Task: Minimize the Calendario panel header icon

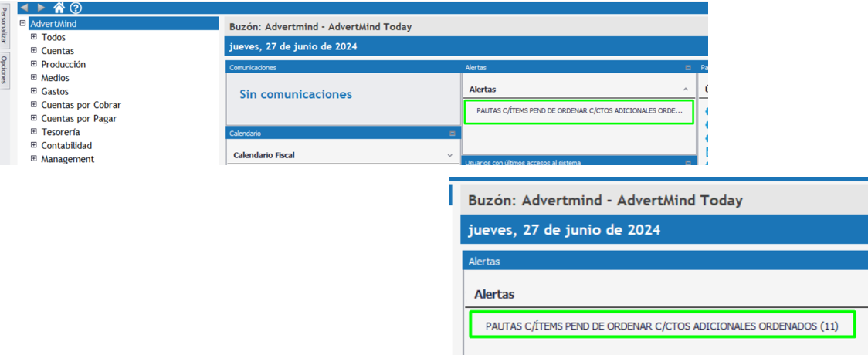Action: (453, 134)
